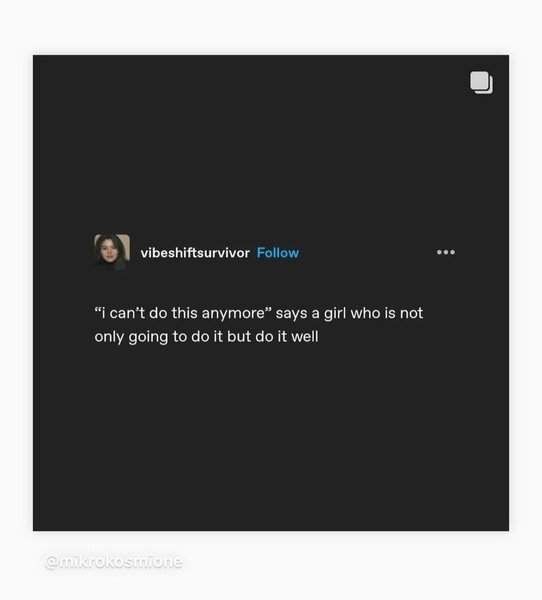The width and height of the screenshot is (542, 600).
Task: Click the face in the user avatar
Action: tap(109, 251)
